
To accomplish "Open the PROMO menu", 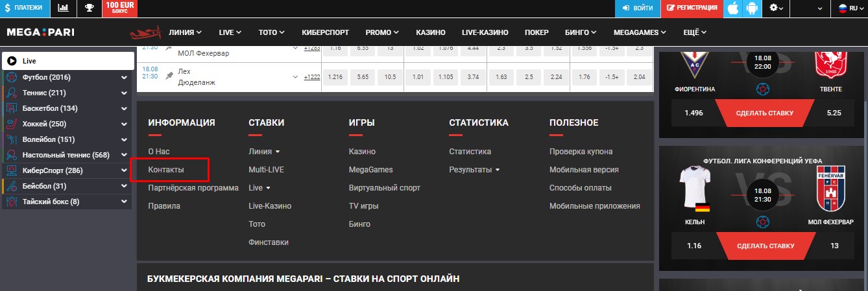I will coord(383,32).
